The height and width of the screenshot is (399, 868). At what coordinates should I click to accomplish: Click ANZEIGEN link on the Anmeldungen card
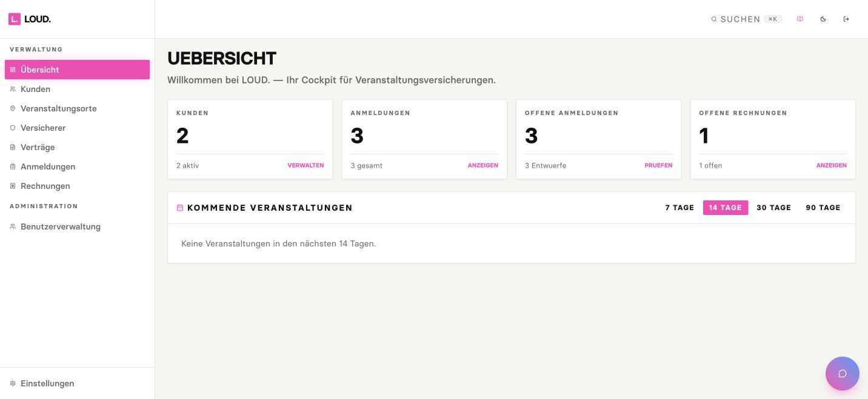[483, 165]
